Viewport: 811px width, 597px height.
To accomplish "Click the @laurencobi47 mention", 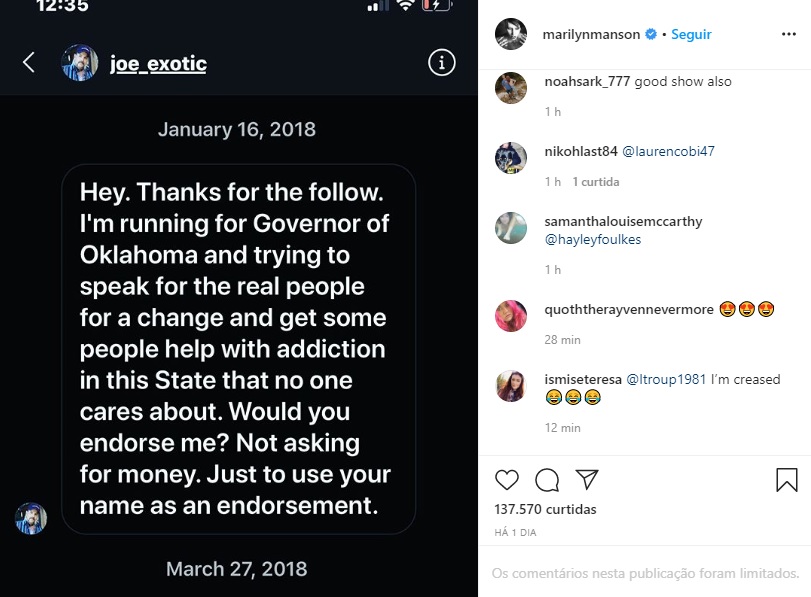I will pyautogui.click(x=668, y=152).
